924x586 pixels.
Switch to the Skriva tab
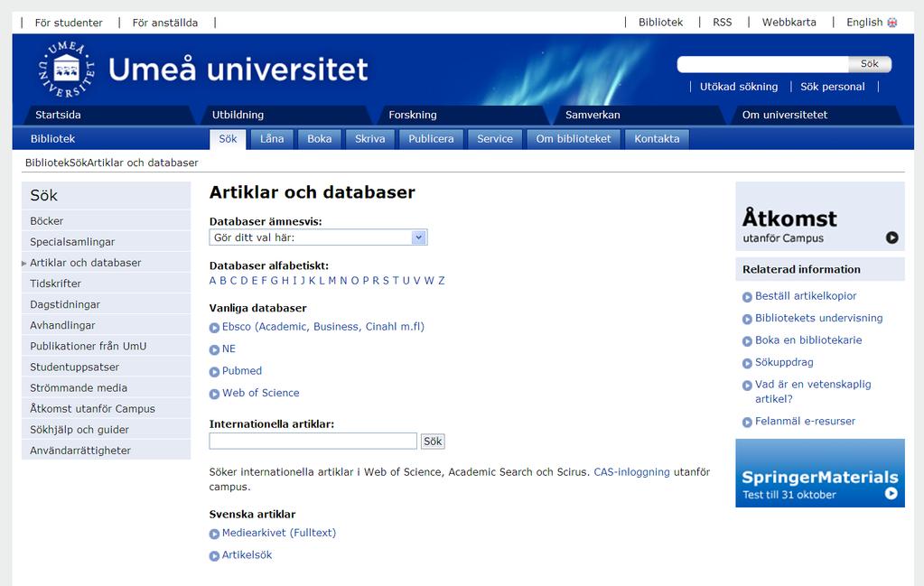(x=370, y=139)
